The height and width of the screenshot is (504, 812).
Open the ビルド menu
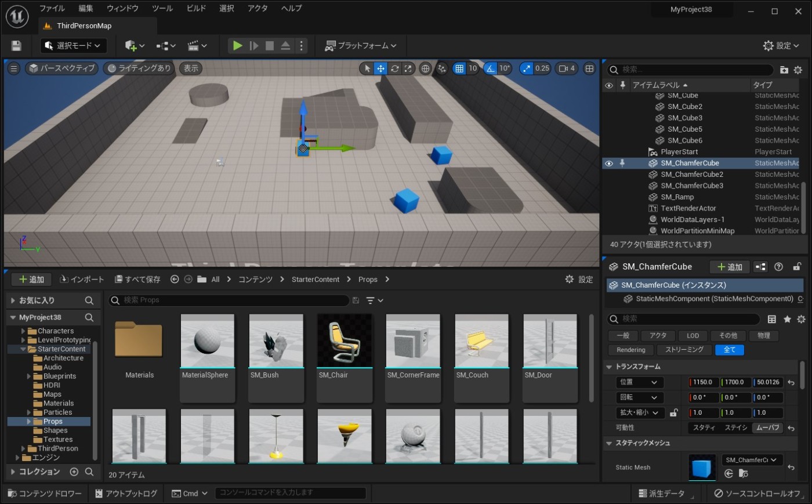[196, 9]
